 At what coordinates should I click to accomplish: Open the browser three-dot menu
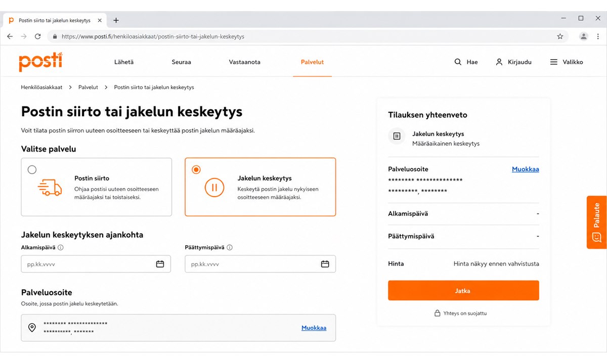(598, 36)
